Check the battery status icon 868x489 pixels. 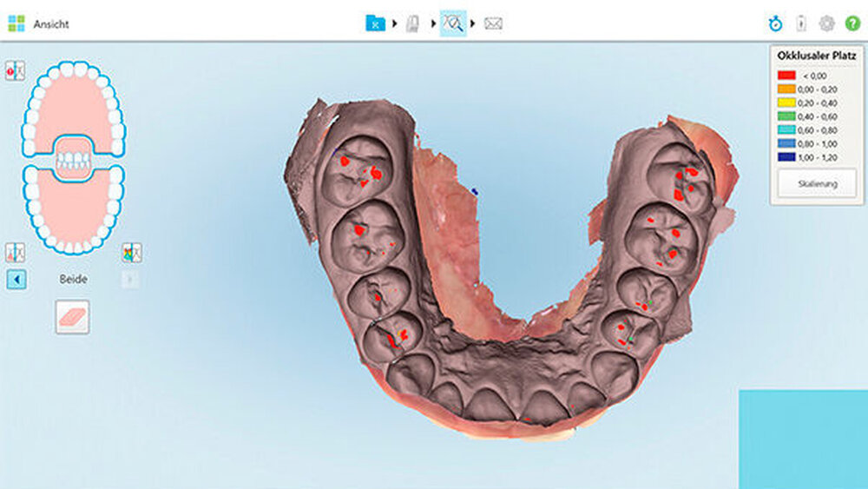coord(800,24)
